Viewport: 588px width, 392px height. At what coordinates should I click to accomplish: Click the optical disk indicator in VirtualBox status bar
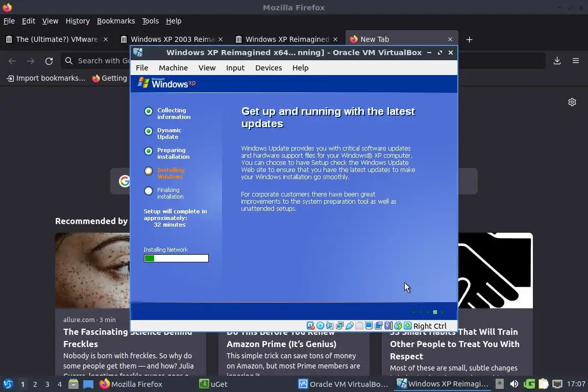[x=320, y=326]
